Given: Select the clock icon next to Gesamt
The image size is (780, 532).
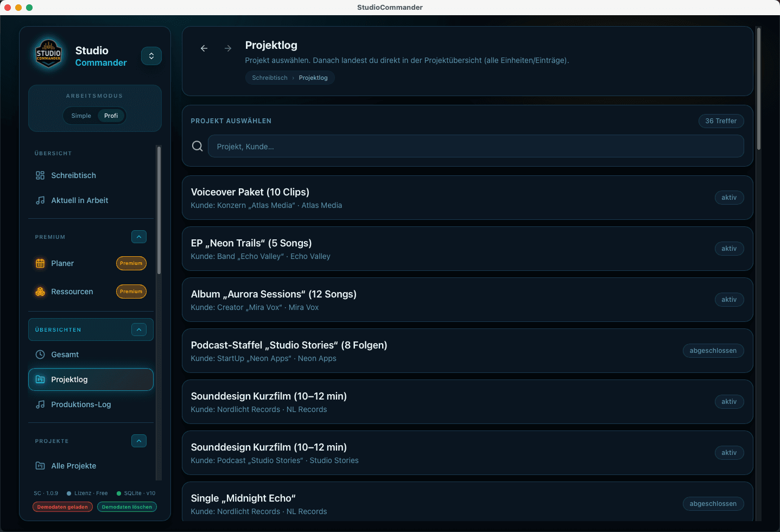Looking at the screenshot, I should pos(40,354).
